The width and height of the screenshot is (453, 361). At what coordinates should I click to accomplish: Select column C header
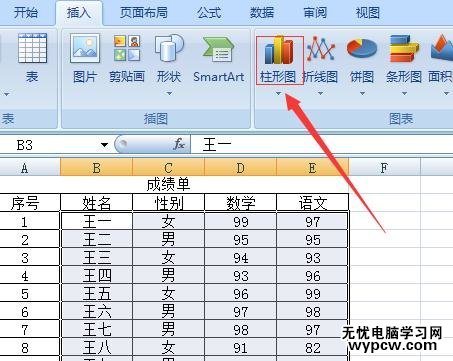coord(168,168)
